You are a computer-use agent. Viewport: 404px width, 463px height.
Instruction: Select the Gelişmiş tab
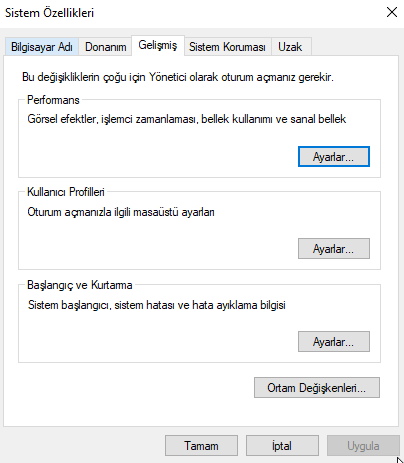(158, 45)
